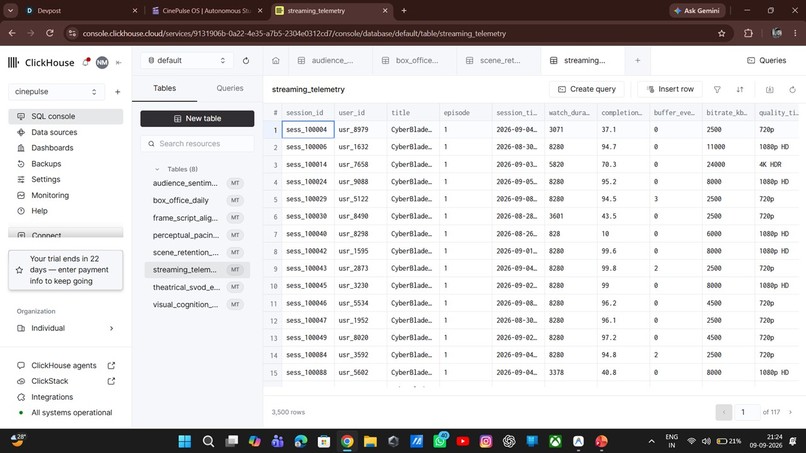Add a new service with plus icon
Viewport: 806px width, 453px height.
(118, 92)
